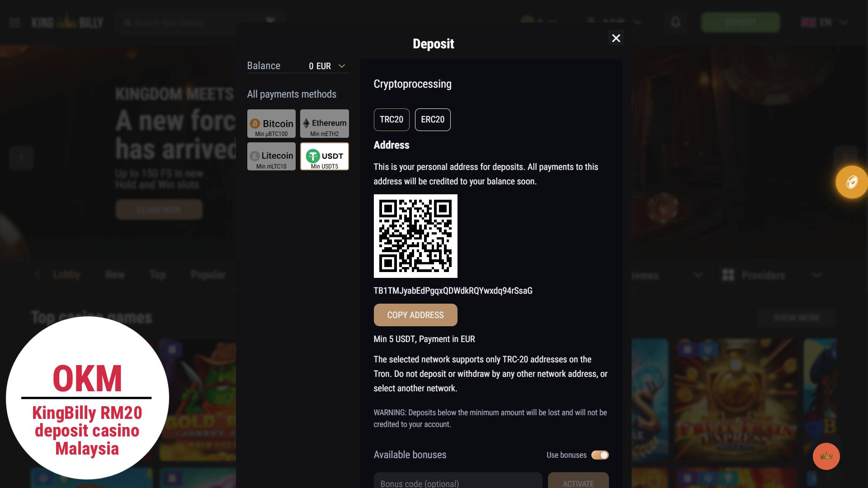
Task: Click the Providers grid icon
Action: coord(728,275)
